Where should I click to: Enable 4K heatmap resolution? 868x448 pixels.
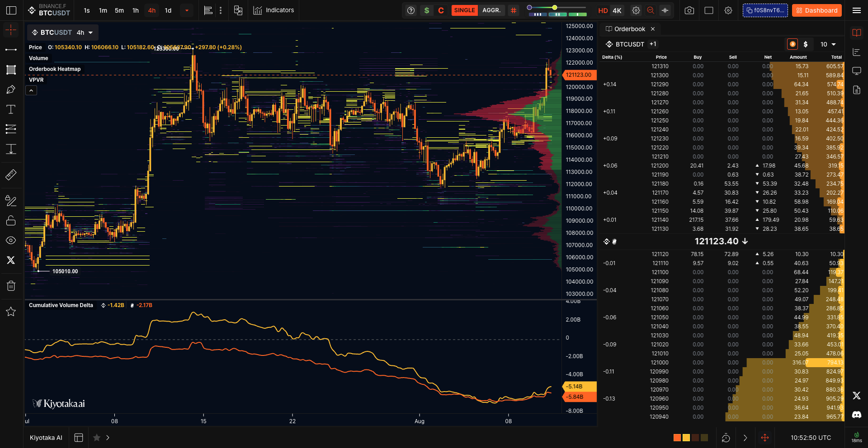[617, 10]
